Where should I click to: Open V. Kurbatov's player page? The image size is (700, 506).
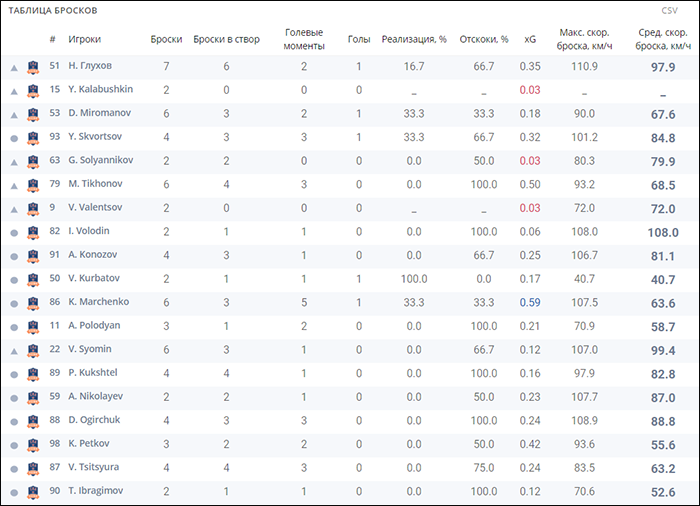pyautogui.click(x=94, y=277)
